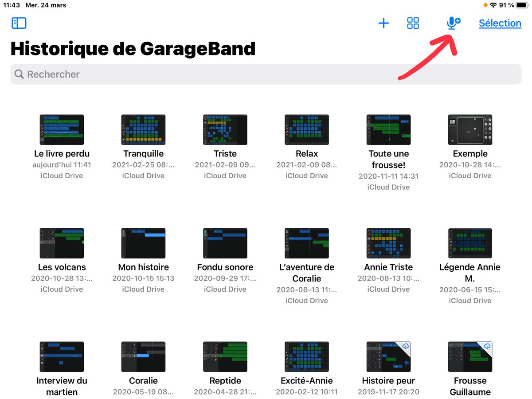The height and width of the screenshot is (399, 532).
Task: Select the 'Coralie' title text
Action: tap(143, 381)
